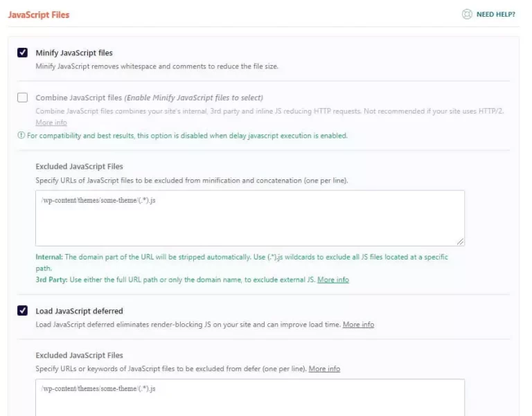
Task: Open More info link after 3rd Party note
Action: click(332, 280)
